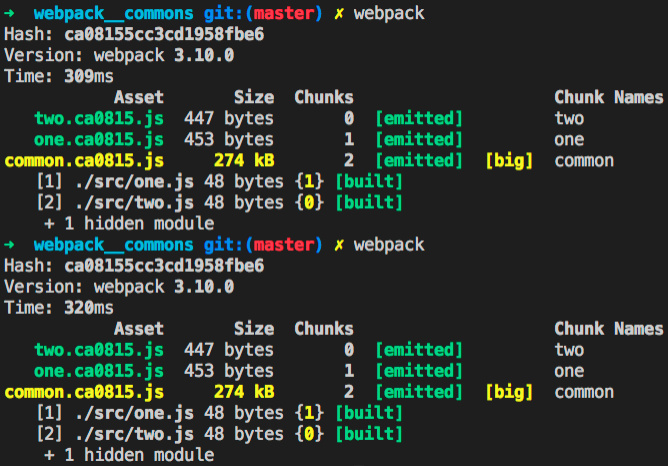This screenshot has width=668, height=466.
Task: Click the red 'master' branch name in the second prompt
Action: [284, 245]
